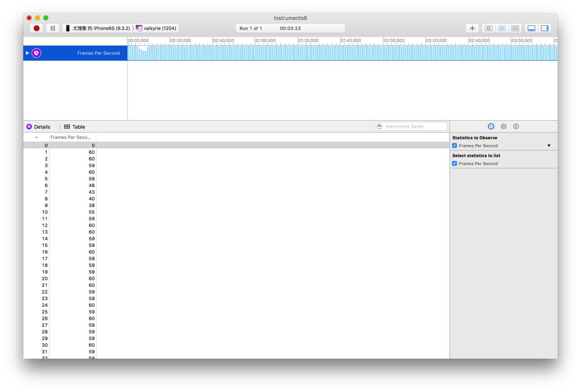The image size is (581, 392).
Task: Open the iPhone6S target device dropdown
Action: point(97,28)
